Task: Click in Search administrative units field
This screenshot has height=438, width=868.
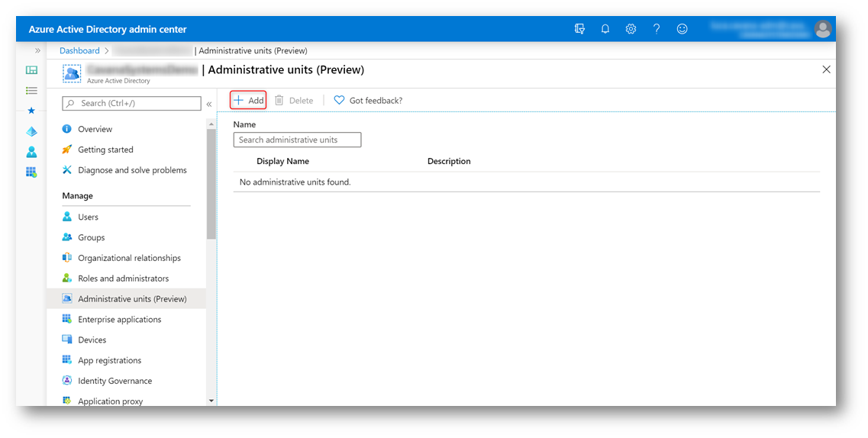Action: pos(297,140)
